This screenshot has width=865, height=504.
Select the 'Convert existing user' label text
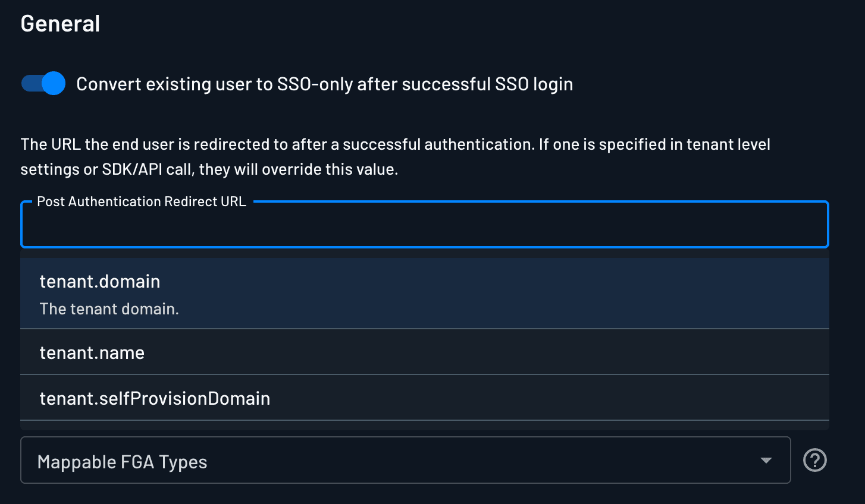click(x=325, y=84)
